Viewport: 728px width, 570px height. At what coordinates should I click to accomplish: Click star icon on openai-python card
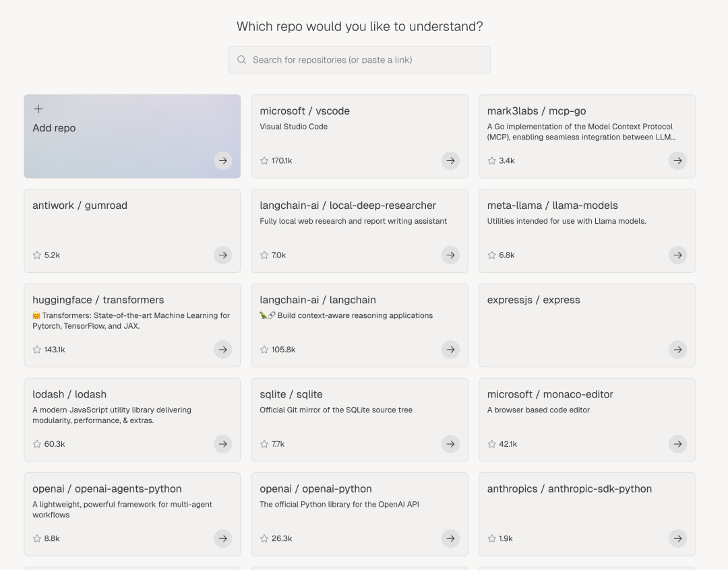click(264, 538)
